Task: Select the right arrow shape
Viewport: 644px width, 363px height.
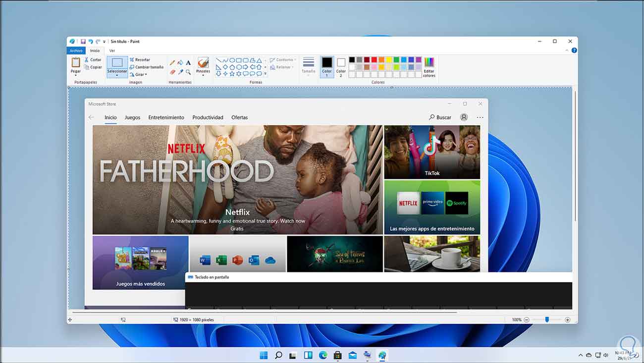Action: pyautogui.click(x=245, y=67)
